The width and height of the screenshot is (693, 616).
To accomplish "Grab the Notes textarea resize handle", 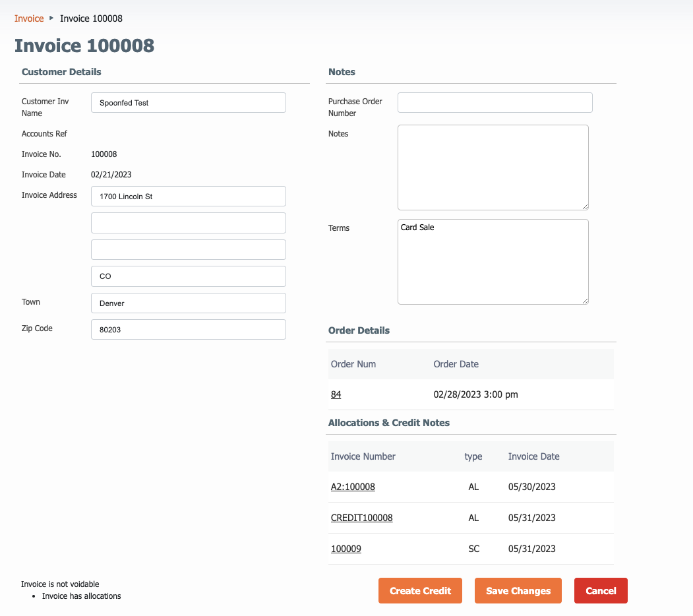I will pos(585,206).
